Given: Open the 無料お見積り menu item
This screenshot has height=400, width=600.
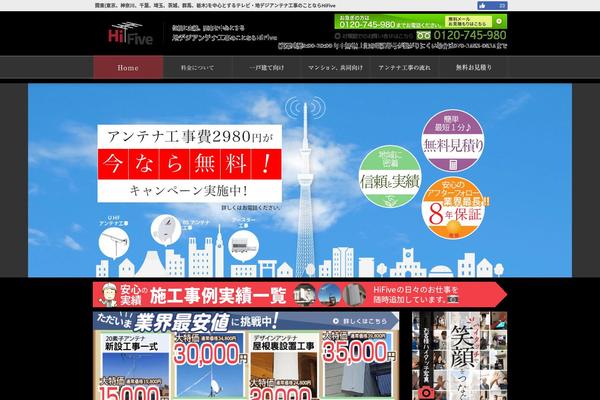Looking at the screenshot, I should click(x=473, y=68).
